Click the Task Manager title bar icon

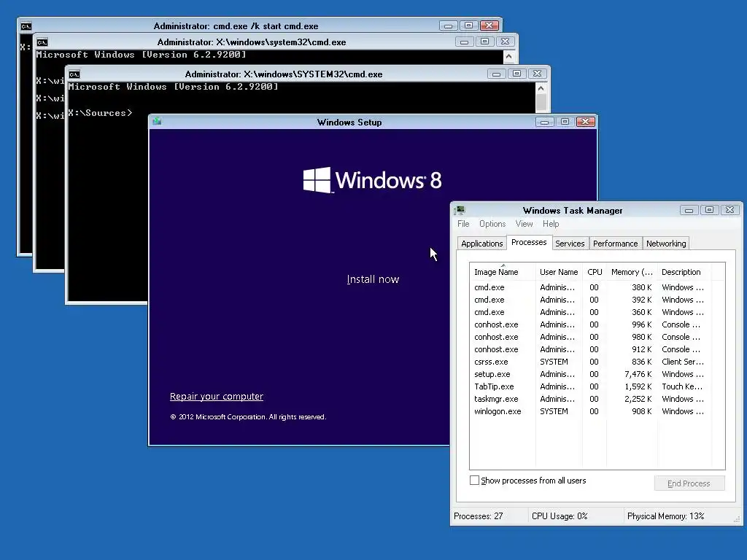tap(460, 210)
